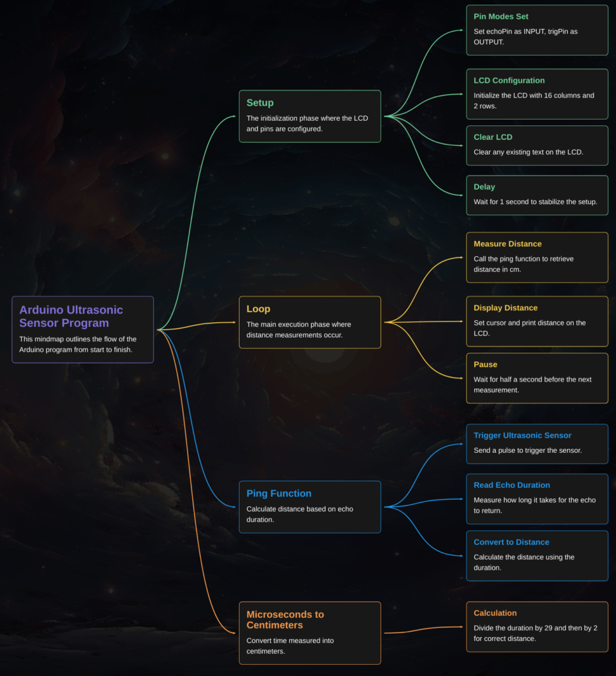Select the Pin Modes Set node
This screenshot has width=616, height=676.
tap(536, 30)
